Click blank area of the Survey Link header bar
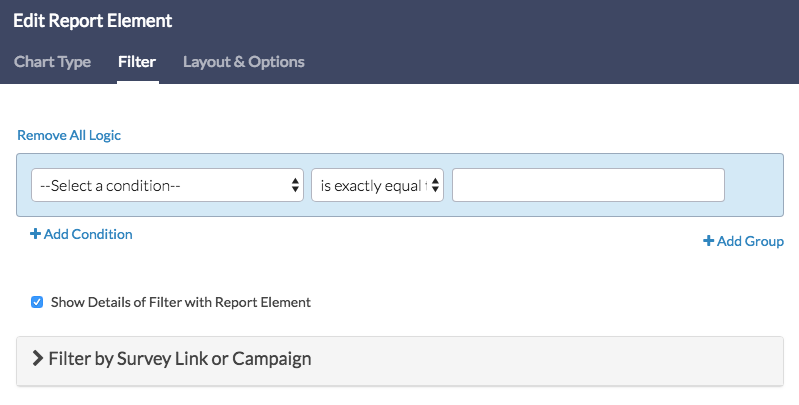Image resolution: width=799 pixels, height=405 pixels. pos(550,360)
